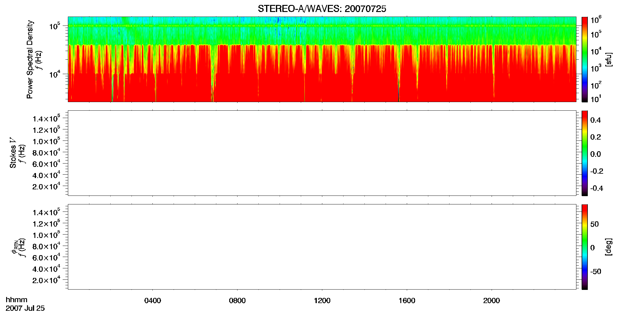644x332 pixels.
Task: Click the 2.0×10⁴ tick in the Stokes V panel
Action: pos(46,186)
